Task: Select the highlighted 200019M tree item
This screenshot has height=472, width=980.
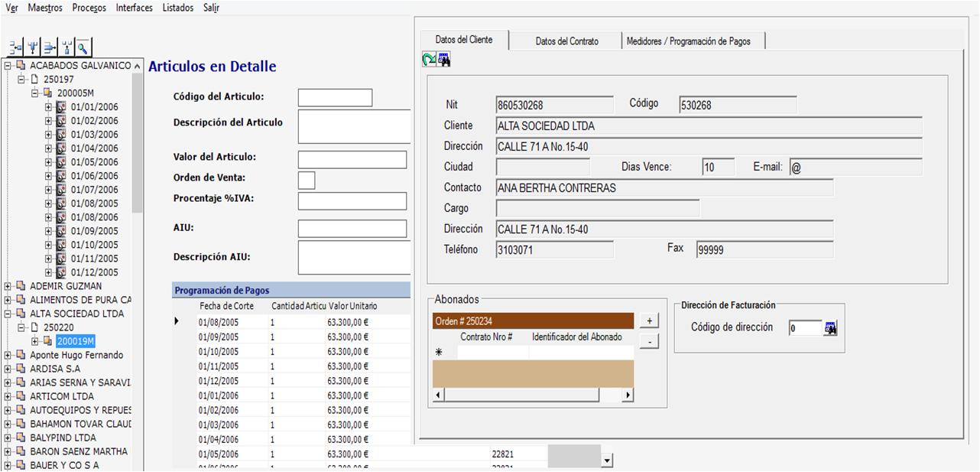Action: click(76, 341)
